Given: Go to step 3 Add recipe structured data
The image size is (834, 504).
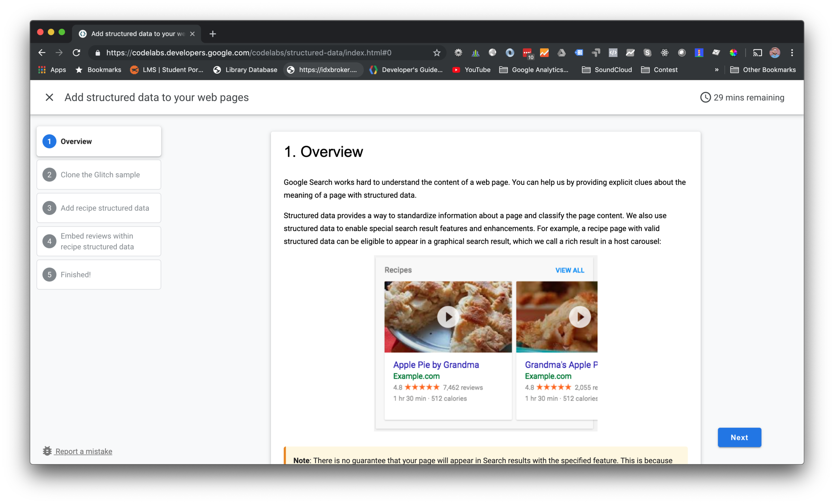Looking at the screenshot, I should pos(99,208).
